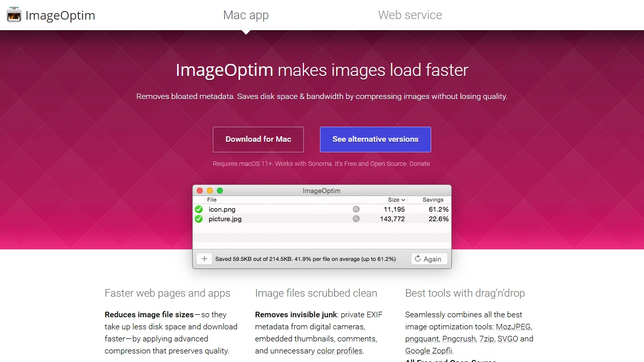Click the plus icon to add images

204,258
